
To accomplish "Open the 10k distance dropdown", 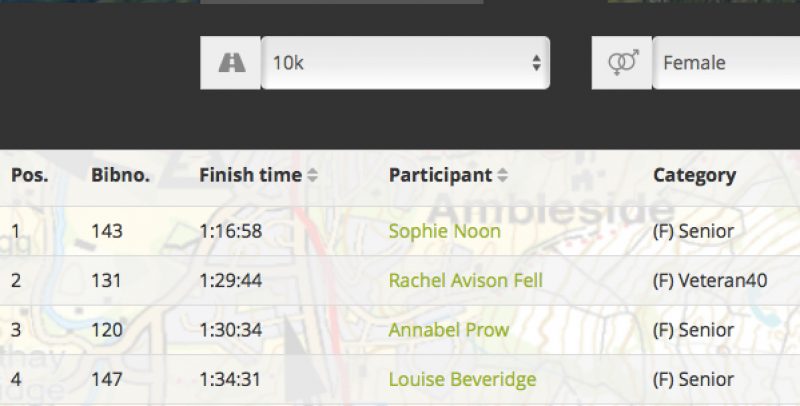I will (406, 63).
